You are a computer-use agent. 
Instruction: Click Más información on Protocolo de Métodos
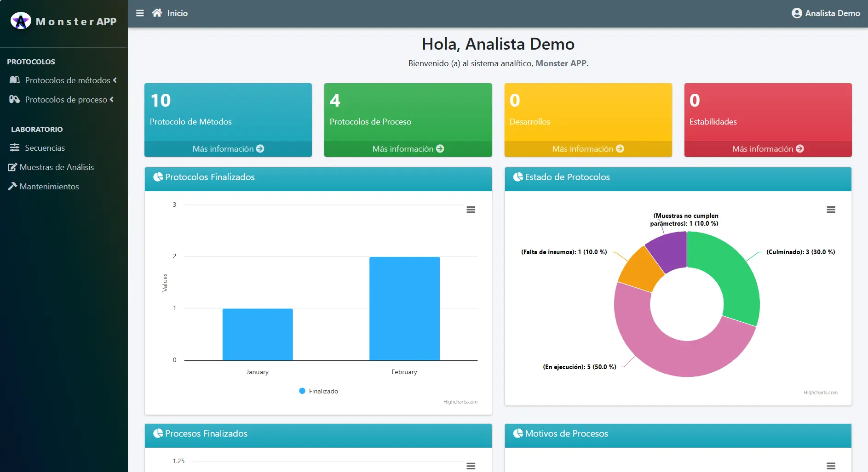228,149
